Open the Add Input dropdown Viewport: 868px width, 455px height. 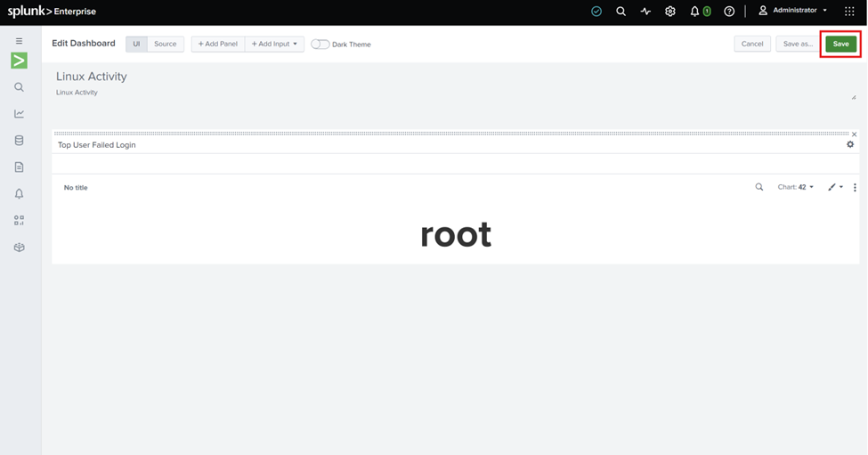tap(274, 44)
